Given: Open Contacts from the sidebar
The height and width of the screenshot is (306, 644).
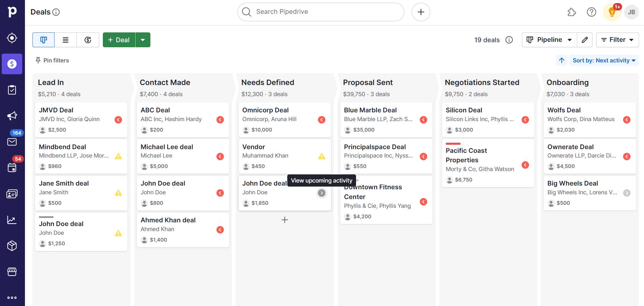Looking at the screenshot, I should [12, 194].
